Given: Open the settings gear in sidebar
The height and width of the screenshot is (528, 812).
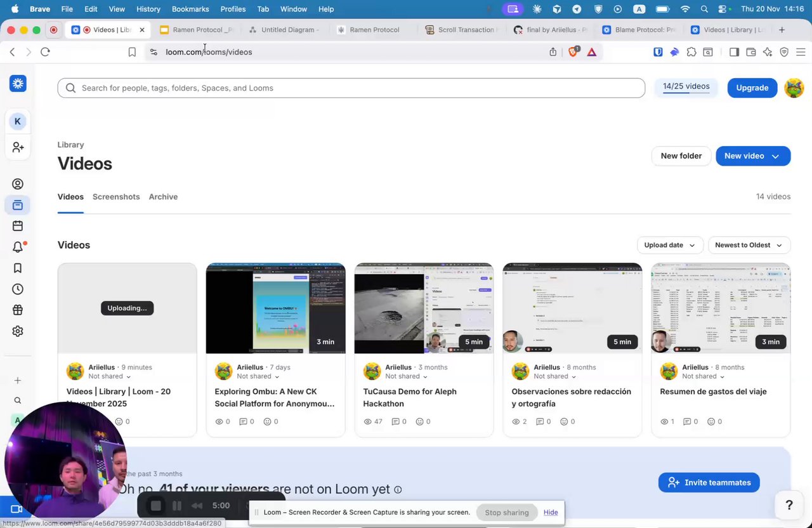Looking at the screenshot, I should 18,331.
